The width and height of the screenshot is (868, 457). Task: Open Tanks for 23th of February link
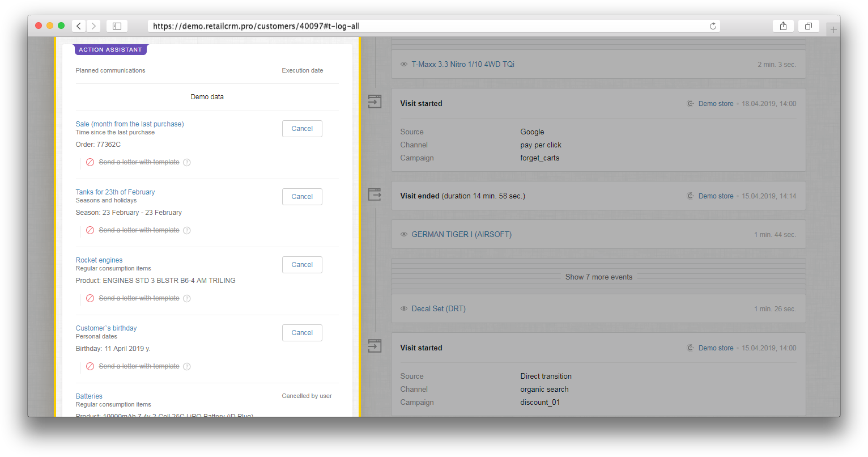coord(115,192)
